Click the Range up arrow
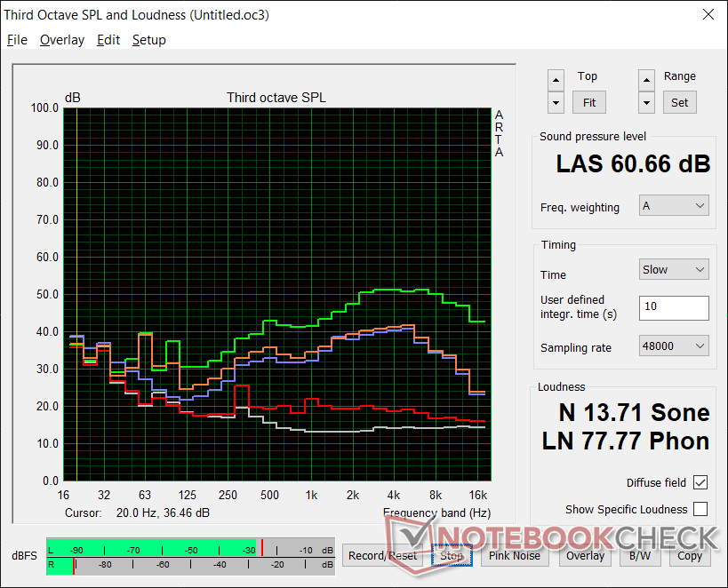The height and width of the screenshot is (588, 728). tap(646, 80)
